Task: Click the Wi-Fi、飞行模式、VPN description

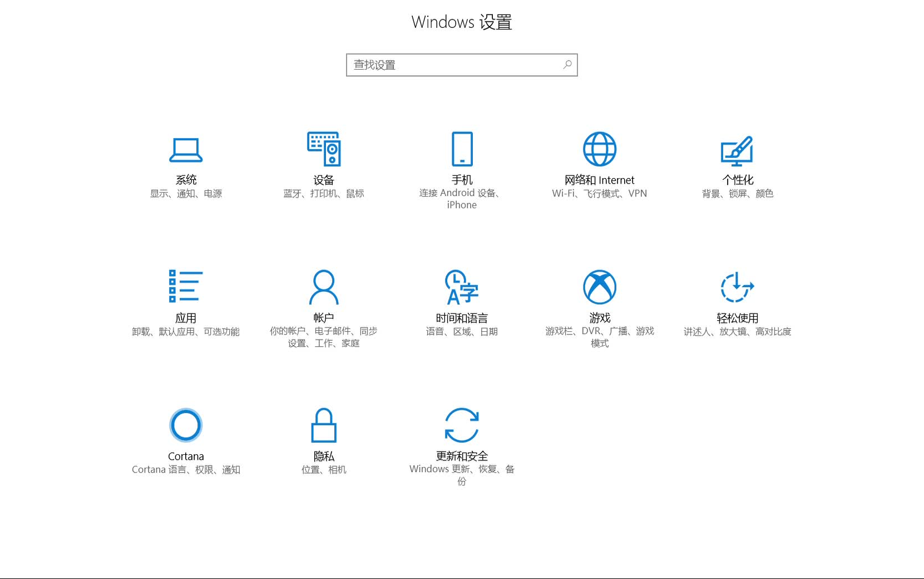Action: coord(600,194)
